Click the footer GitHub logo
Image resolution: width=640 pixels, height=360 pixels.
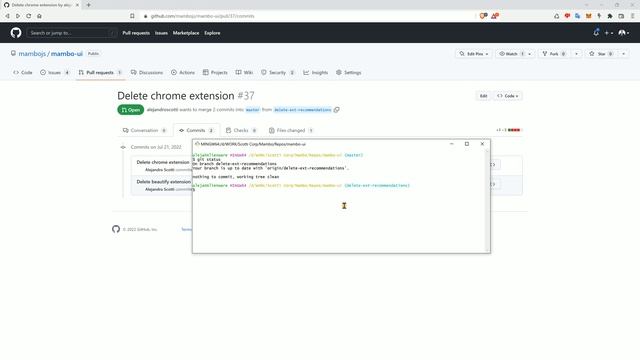pyautogui.click(x=116, y=229)
